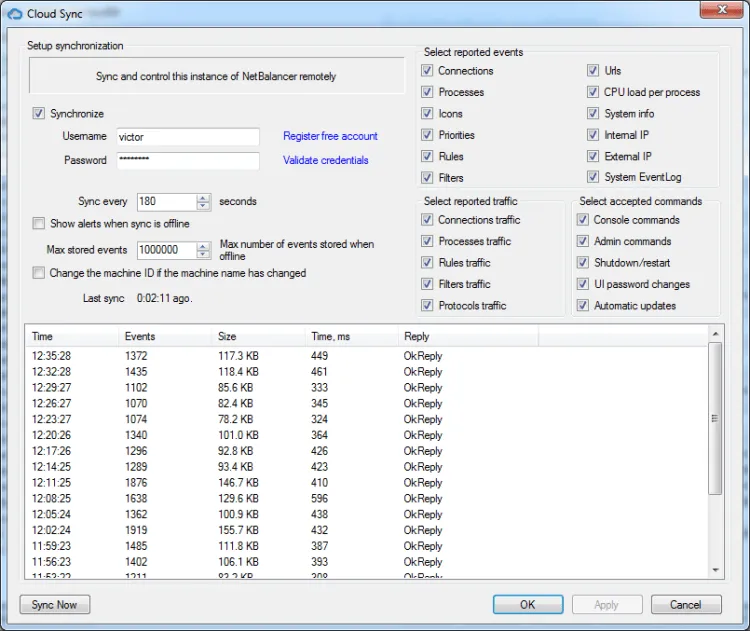Click the 12:11:25 row with 1876 events
750x631 pixels.
click(366, 482)
